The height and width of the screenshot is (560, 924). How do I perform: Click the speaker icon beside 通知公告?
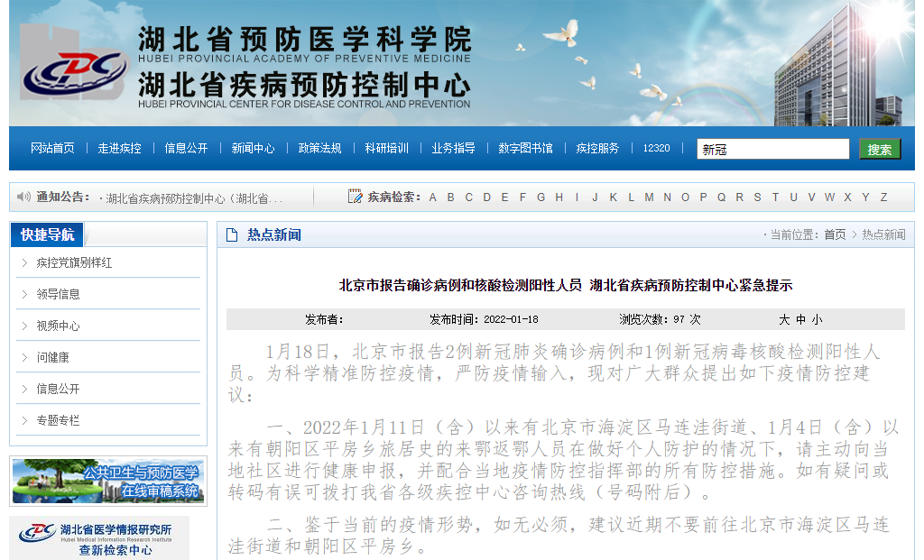25,197
